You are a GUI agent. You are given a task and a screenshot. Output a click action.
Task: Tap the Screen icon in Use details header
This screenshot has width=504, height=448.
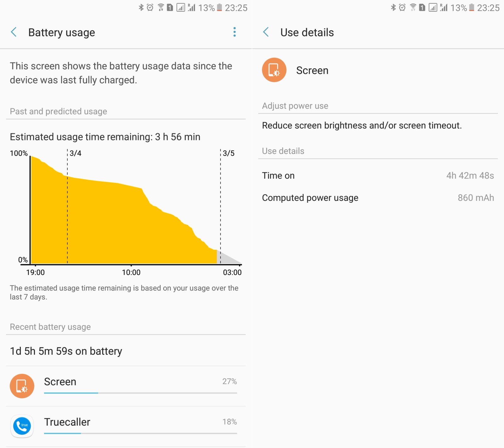click(x=274, y=70)
